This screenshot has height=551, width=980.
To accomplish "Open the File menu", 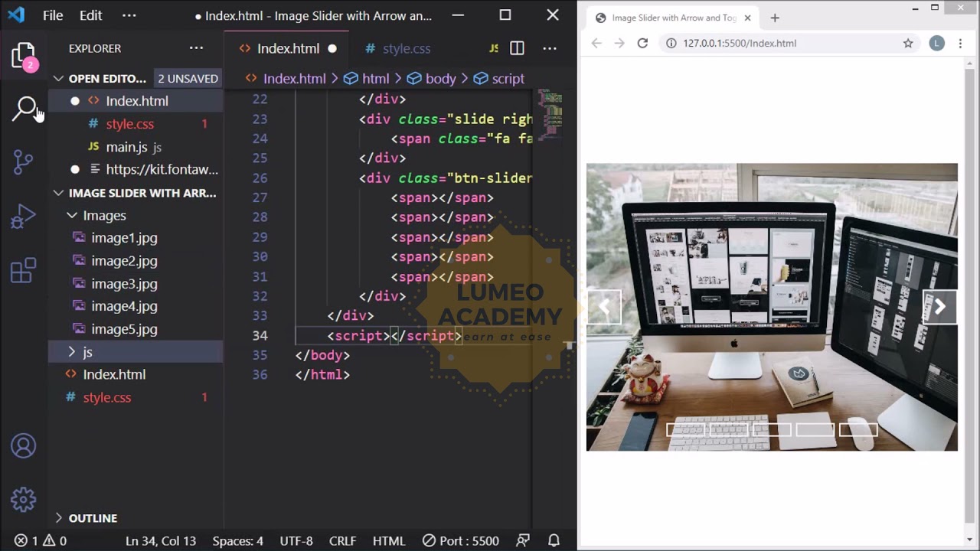I will [53, 15].
